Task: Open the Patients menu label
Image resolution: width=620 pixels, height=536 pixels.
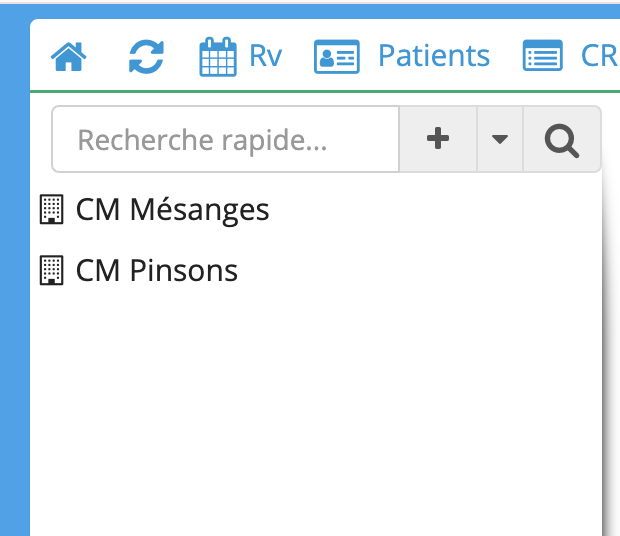Action: point(434,56)
